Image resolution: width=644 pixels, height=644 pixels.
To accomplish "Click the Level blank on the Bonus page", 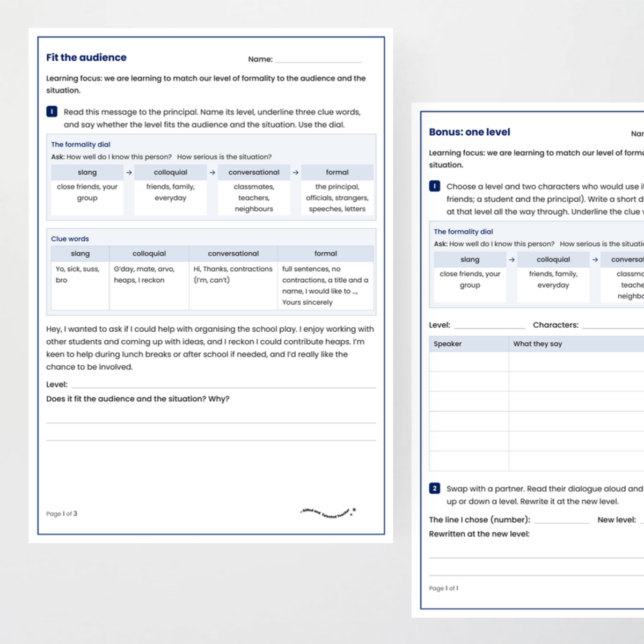I will point(489,325).
